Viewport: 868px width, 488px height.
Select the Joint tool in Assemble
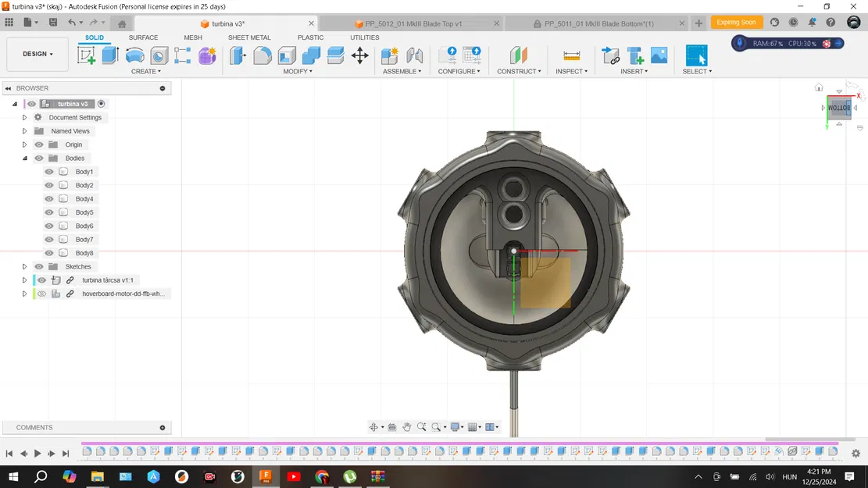[414, 55]
